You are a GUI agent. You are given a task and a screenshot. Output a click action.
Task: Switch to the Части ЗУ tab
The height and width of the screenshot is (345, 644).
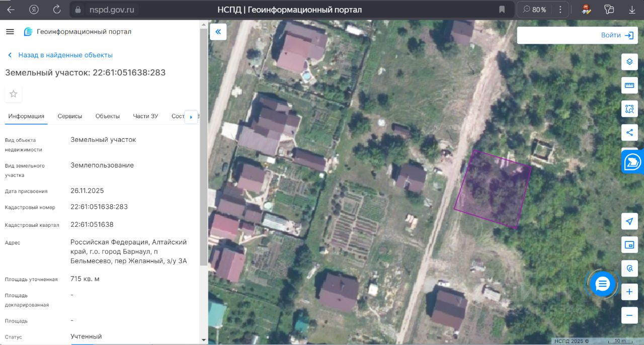click(x=145, y=116)
